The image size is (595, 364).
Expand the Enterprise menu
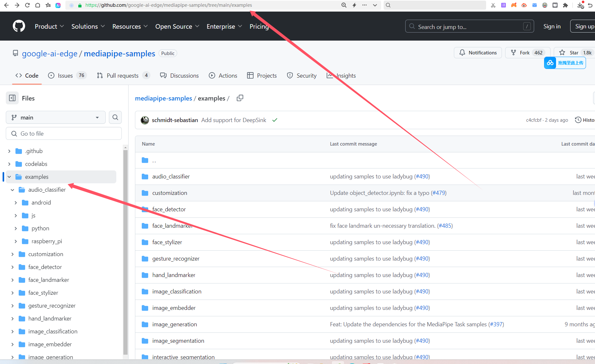click(x=224, y=26)
